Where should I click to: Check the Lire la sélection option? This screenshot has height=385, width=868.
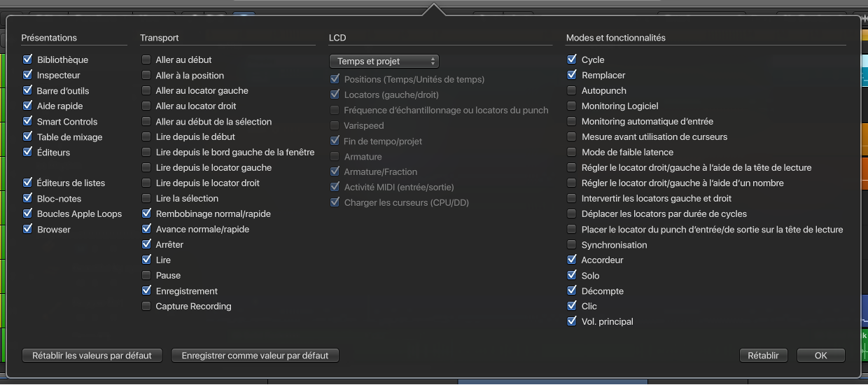(146, 199)
